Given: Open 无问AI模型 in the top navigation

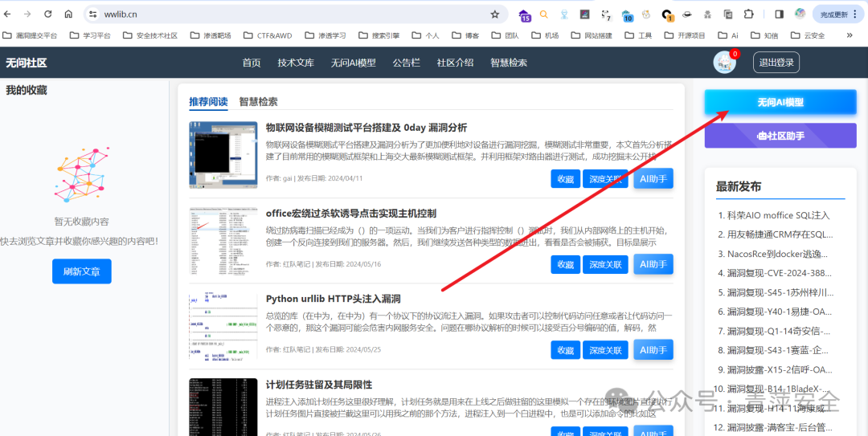Looking at the screenshot, I should (x=353, y=63).
